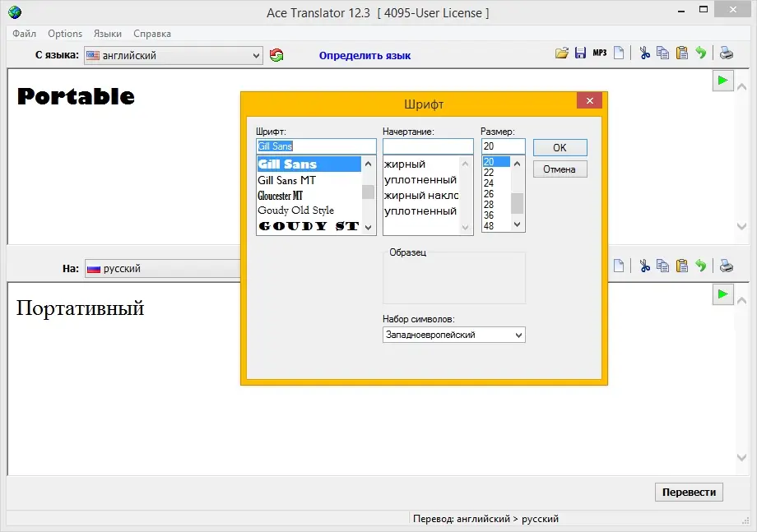Open the Языки menu
This screenshot has width=757, height=532.
pos(108,34)
